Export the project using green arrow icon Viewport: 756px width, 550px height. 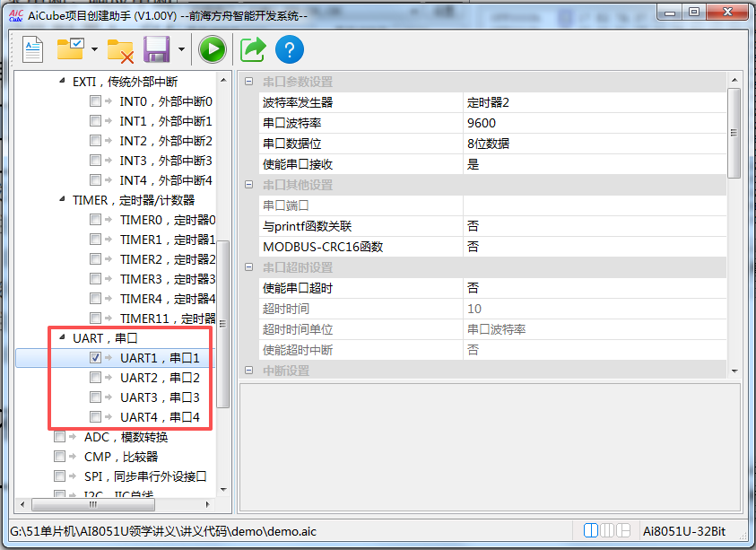(251, 48)
